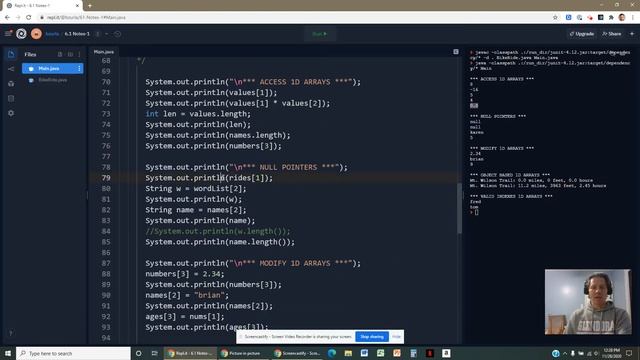Open the Replit hamburger menu
This screenshot has height=360, width=640.
(x=8, y=34)
